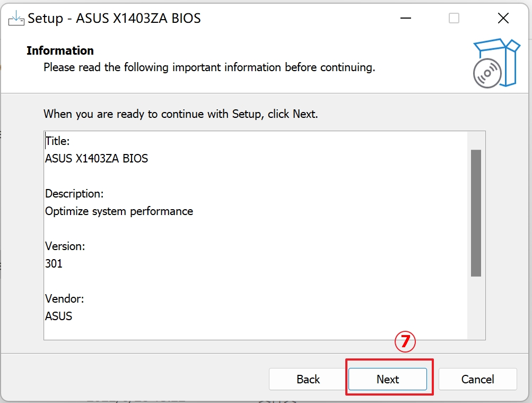The image size is (532, 403).
Task: Click the setup installer icon in title bar
Action: 16,19
